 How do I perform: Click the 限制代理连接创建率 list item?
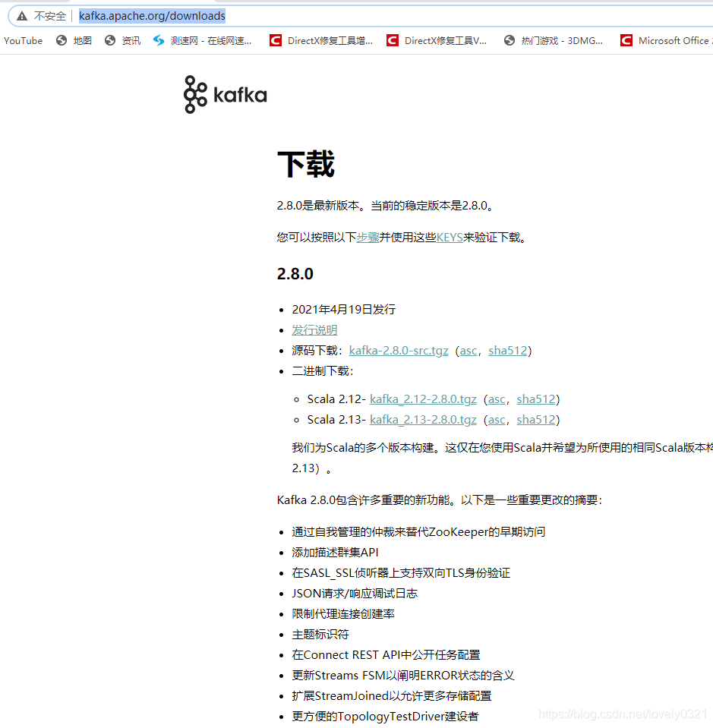pyautogui.click(x=343, y=614)
